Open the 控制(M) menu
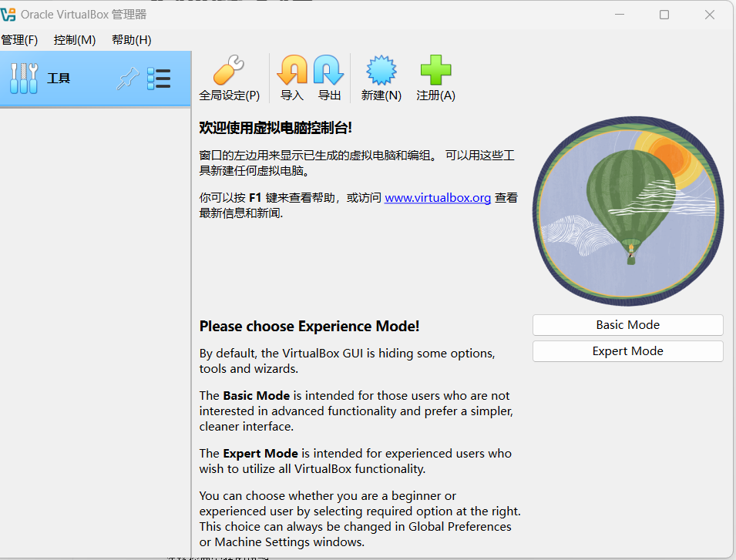Screen dimensions: 736x560 click(75, 40)
